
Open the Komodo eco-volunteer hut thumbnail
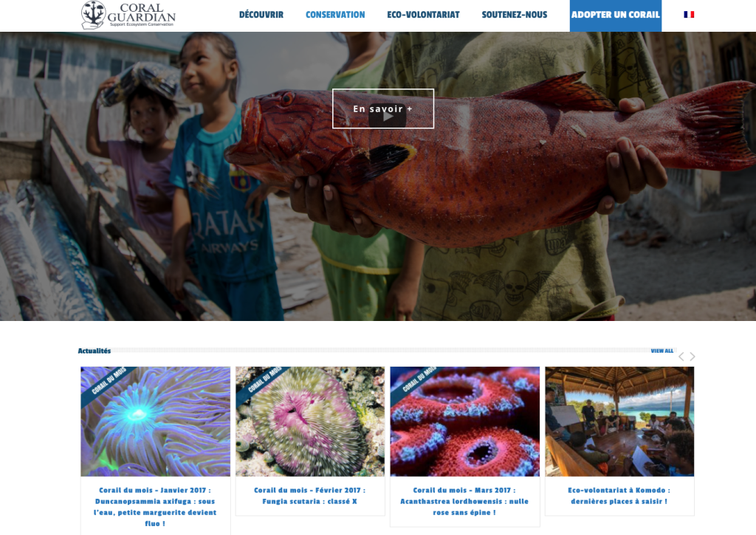(619, 422)
